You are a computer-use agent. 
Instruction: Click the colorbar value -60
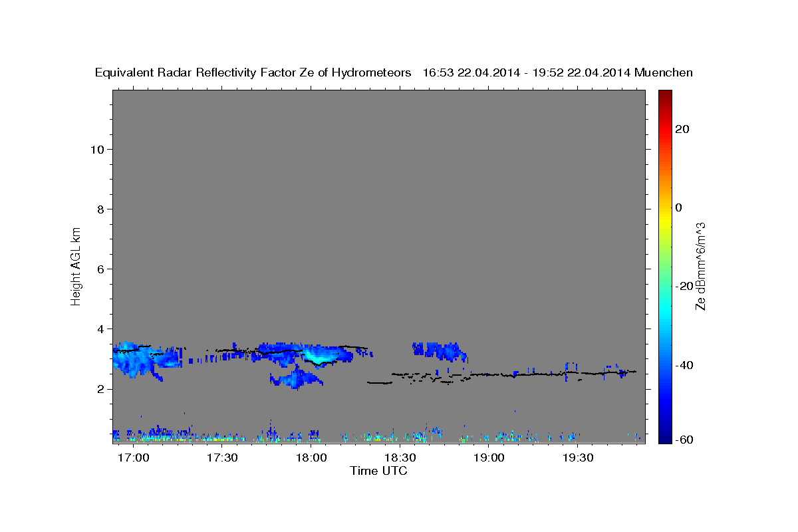683,440
